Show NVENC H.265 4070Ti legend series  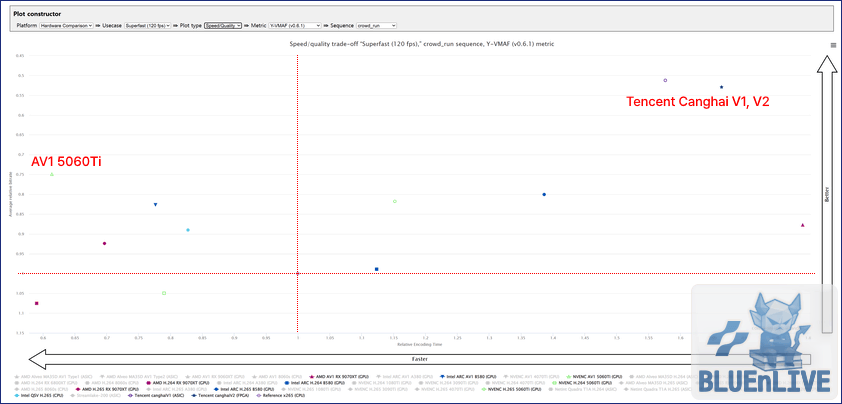tap(445, 389)
